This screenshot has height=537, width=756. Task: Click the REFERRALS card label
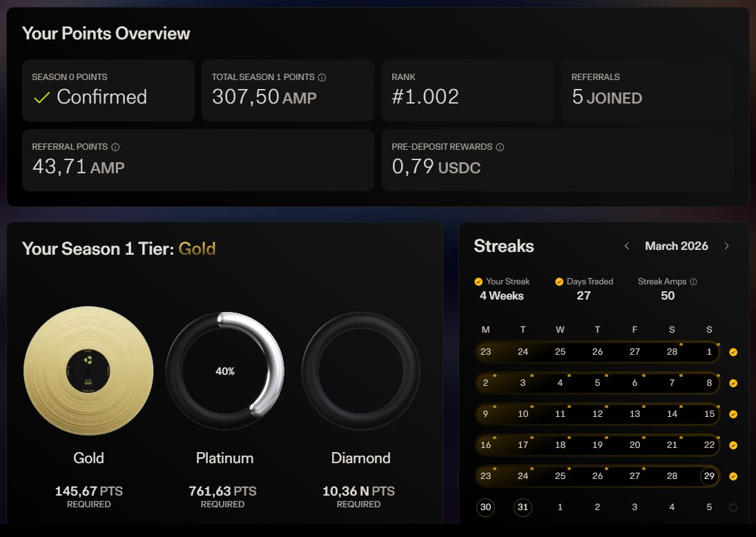[x=595, y=77]
